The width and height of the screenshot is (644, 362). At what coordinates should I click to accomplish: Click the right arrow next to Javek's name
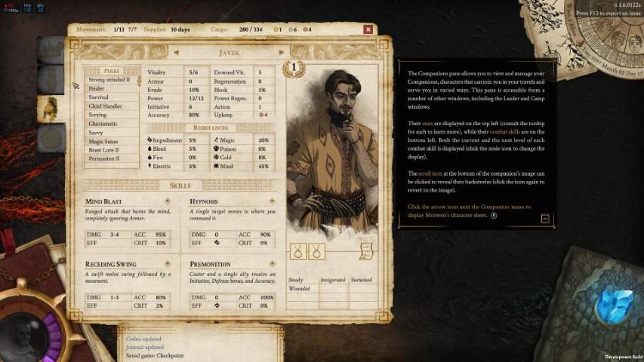point(281,54)
